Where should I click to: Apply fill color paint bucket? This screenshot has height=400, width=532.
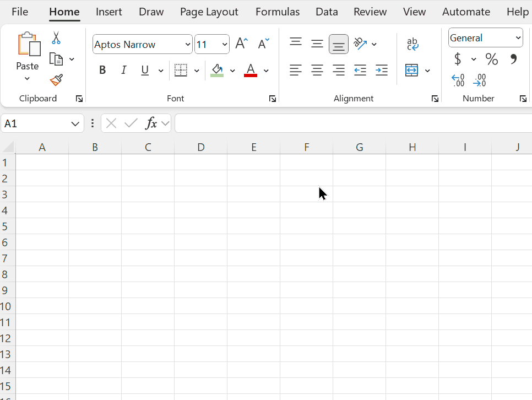[217, 71]
